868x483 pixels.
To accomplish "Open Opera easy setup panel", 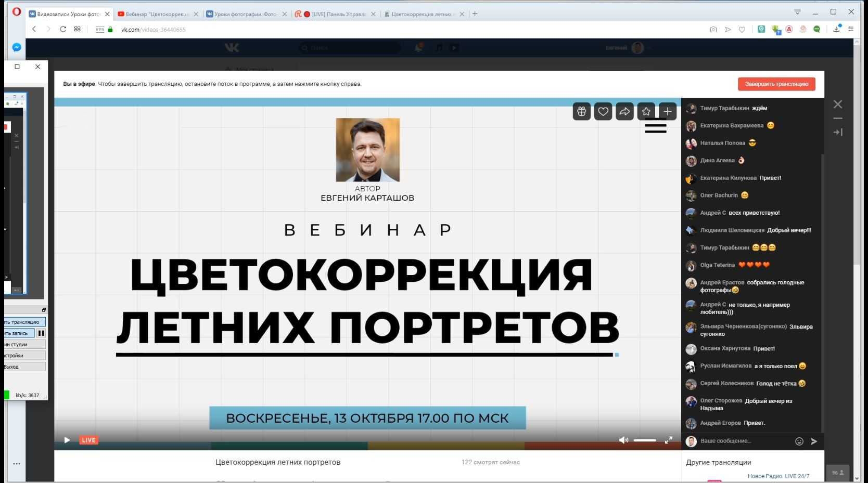I will coord(851,29).
